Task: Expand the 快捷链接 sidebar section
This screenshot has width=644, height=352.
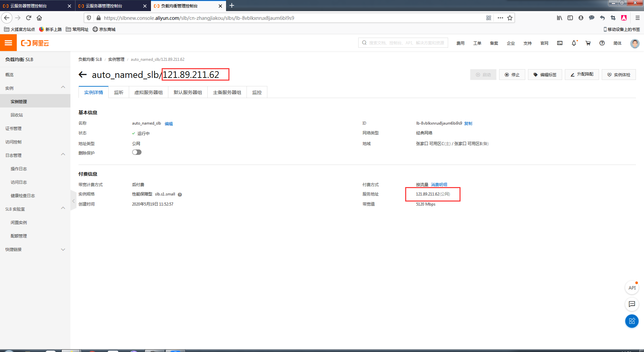Action: pyautogui.click(x=63, y=250)
